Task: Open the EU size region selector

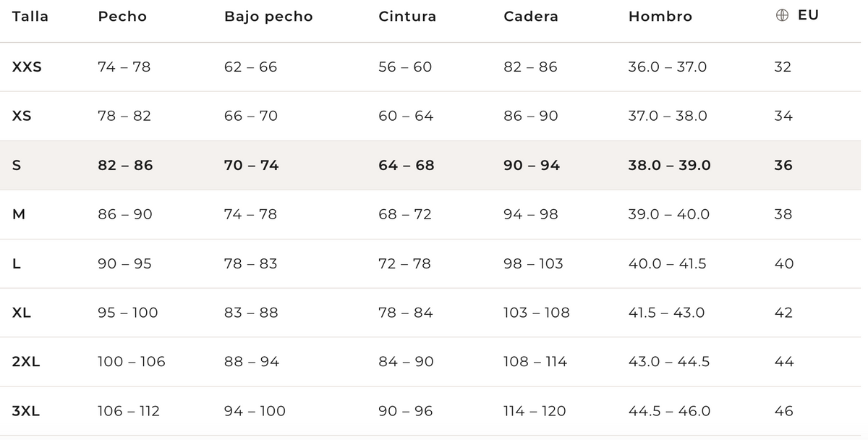Action: [x=797, y=15]
